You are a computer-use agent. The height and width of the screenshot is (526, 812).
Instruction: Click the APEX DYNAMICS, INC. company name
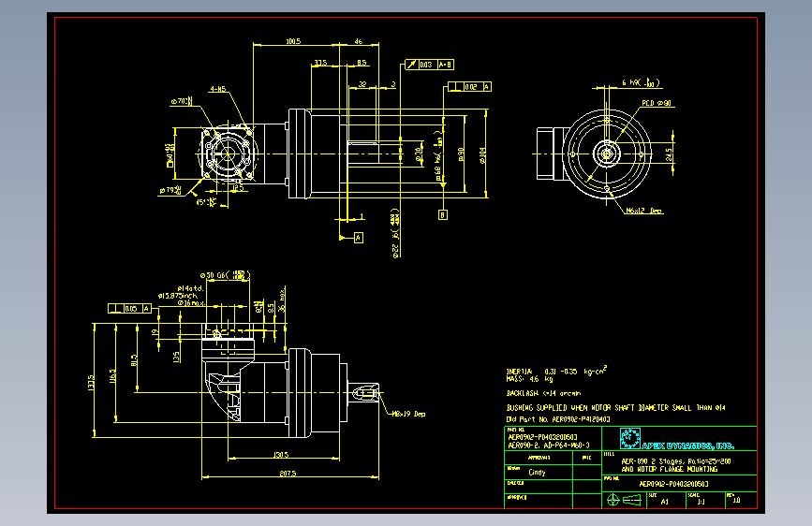(x=687, y=446)
